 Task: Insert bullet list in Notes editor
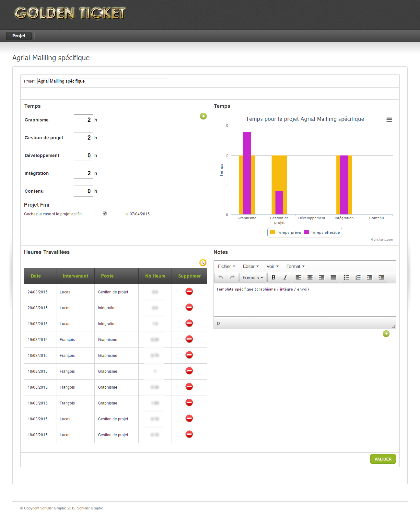pyautogui.click(x=346, y=277)
